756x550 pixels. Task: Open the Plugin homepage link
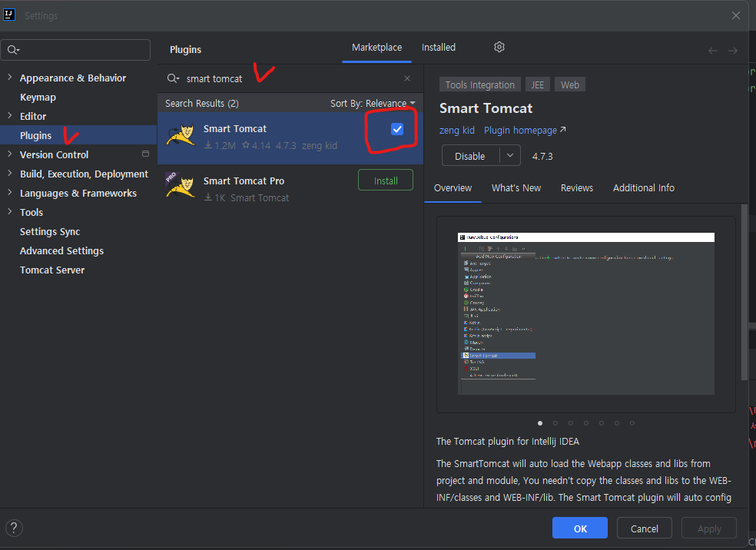click(x=525, y=130)
